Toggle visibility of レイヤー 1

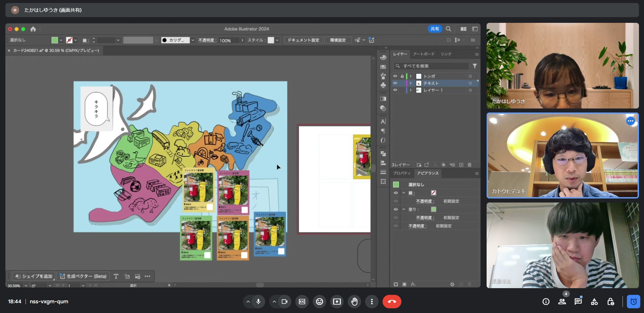pos(395,90)
